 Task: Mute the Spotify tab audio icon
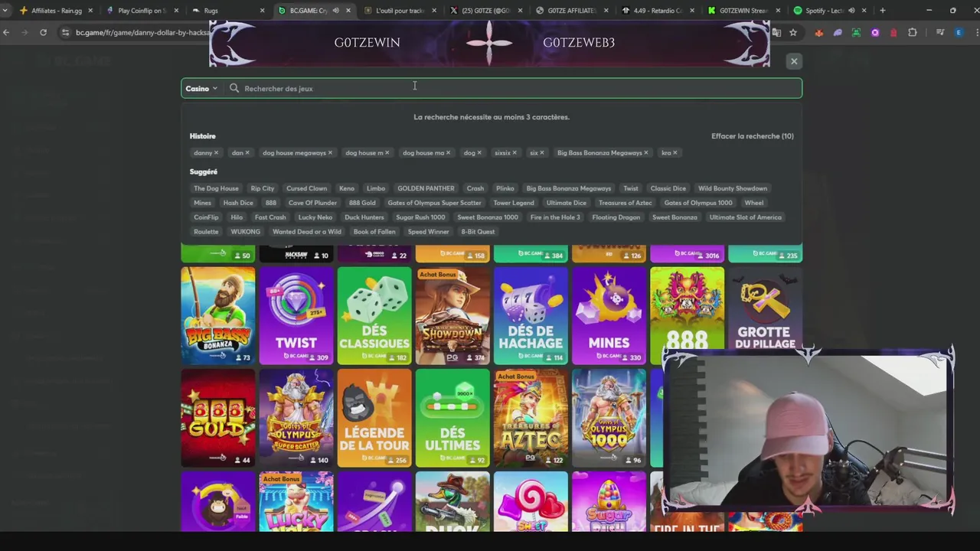[x=851, y=11]
